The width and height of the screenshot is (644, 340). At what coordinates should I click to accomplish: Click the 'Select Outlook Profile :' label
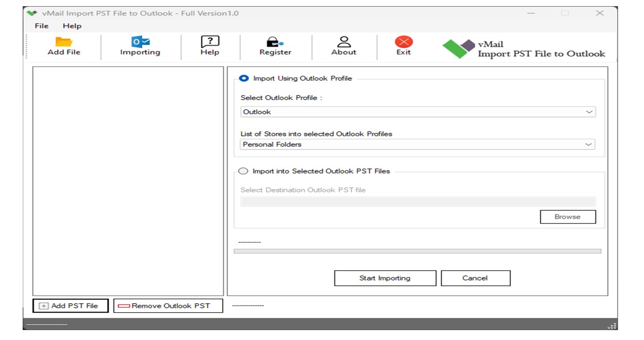pos(281,98)
